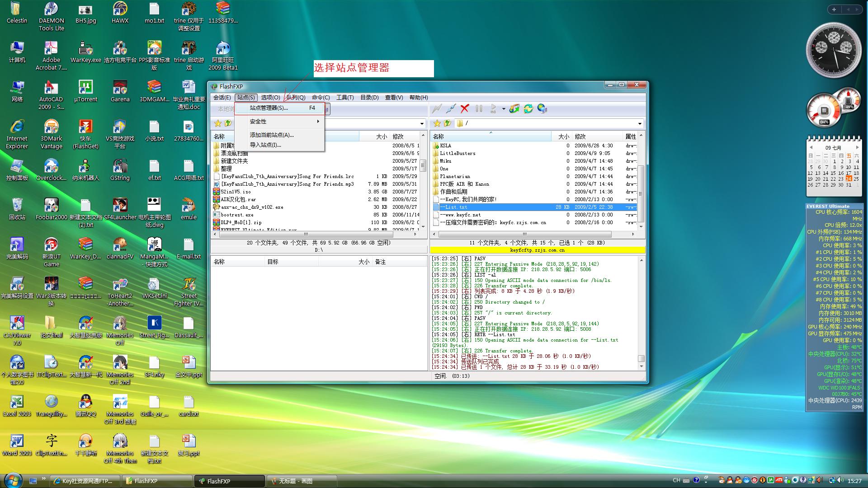Open the 工具(T) menu
Screen dimensions: 868x488
point(345,98)
